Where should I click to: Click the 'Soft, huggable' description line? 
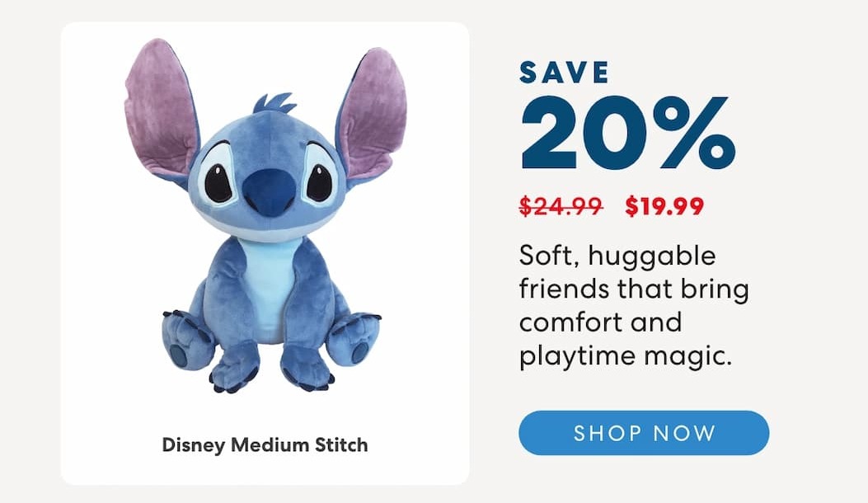(617, 257)
